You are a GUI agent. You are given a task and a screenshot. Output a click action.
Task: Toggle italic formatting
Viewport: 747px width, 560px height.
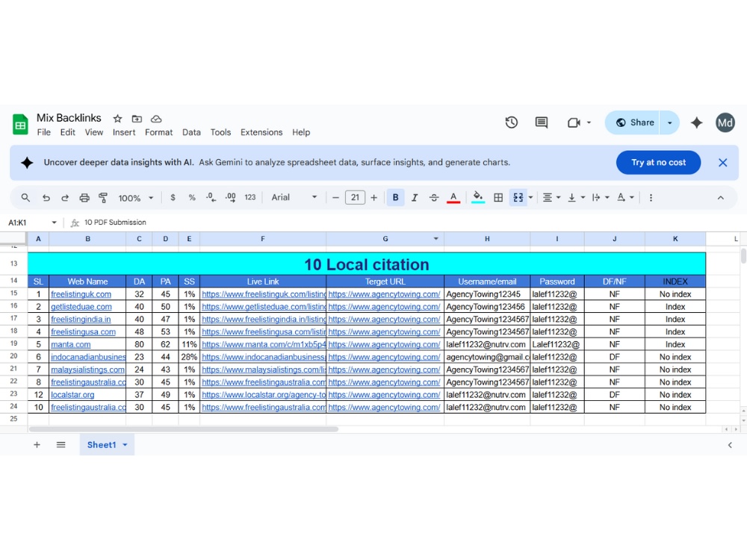click(415, 198)
